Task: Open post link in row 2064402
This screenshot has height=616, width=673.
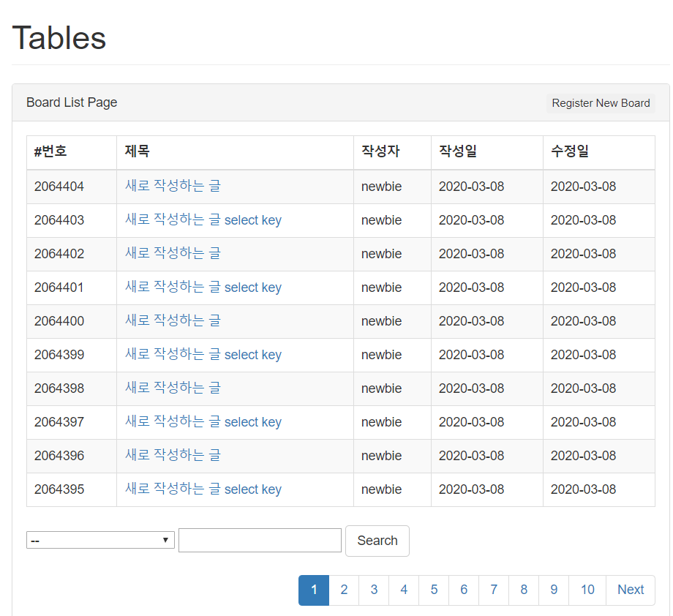Action: tap(173, 253)
